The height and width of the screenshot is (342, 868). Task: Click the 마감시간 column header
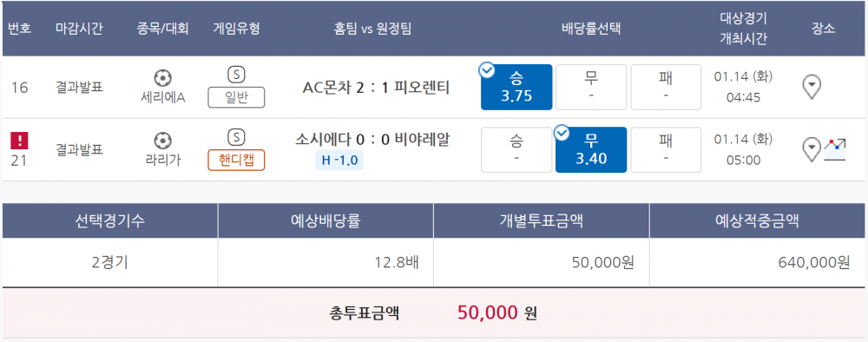tap(79, 29)
